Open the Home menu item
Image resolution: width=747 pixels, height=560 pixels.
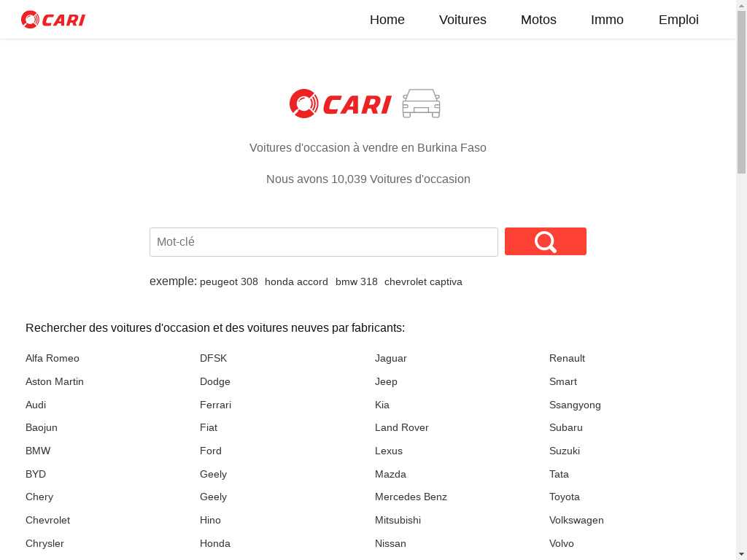[x=387, y=20]
